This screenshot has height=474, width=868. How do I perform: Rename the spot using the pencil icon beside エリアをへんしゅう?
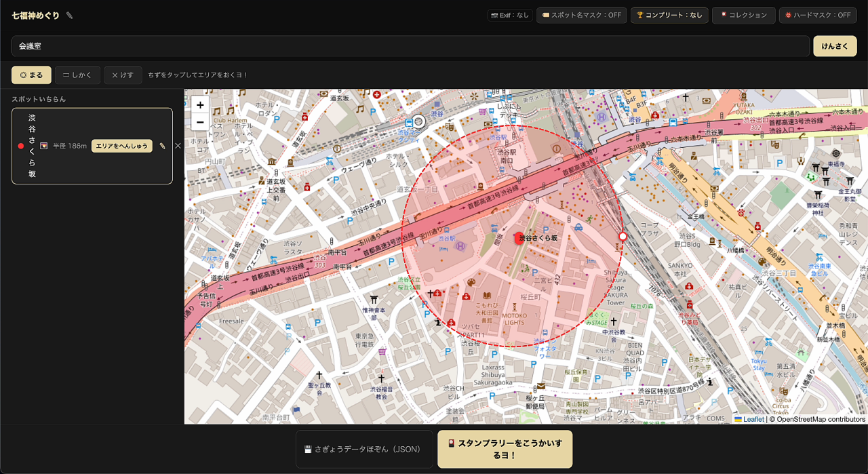tap(162, 146)
